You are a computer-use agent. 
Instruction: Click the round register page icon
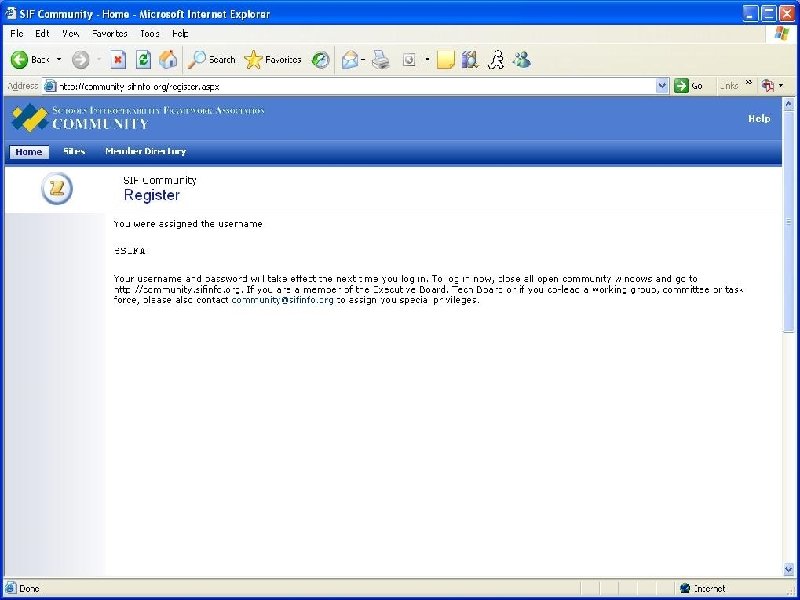57,188
